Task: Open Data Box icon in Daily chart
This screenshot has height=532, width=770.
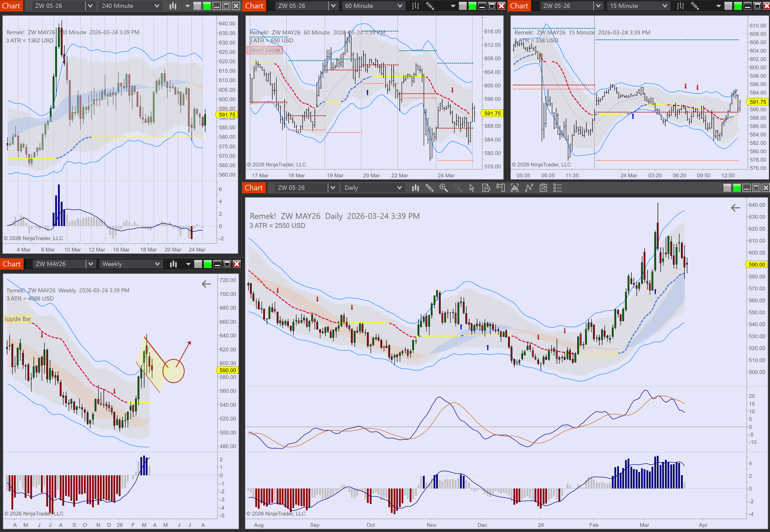Action: 486,188
